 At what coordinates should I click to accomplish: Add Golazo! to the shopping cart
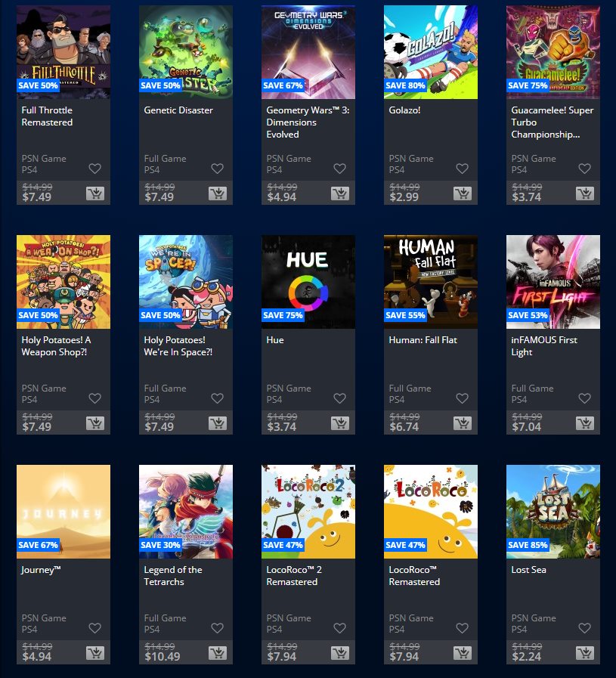462,193
